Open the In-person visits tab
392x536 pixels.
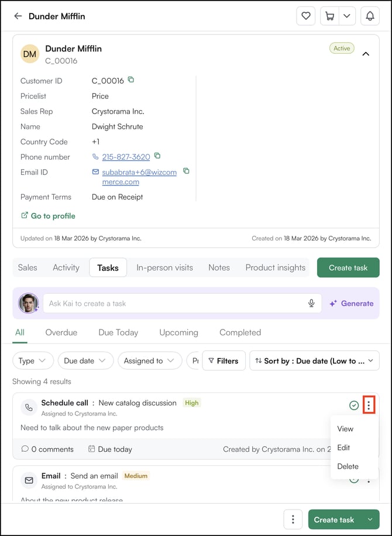[165, 267]
